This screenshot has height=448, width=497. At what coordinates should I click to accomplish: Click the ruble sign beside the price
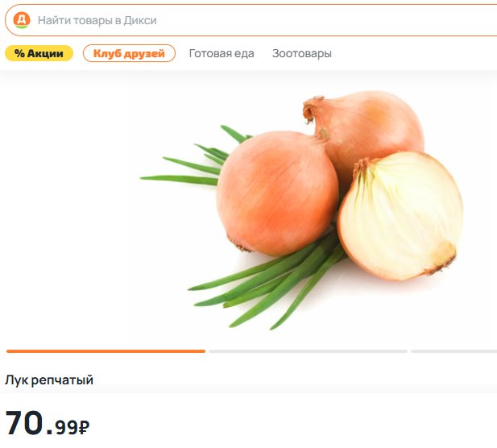84,427
